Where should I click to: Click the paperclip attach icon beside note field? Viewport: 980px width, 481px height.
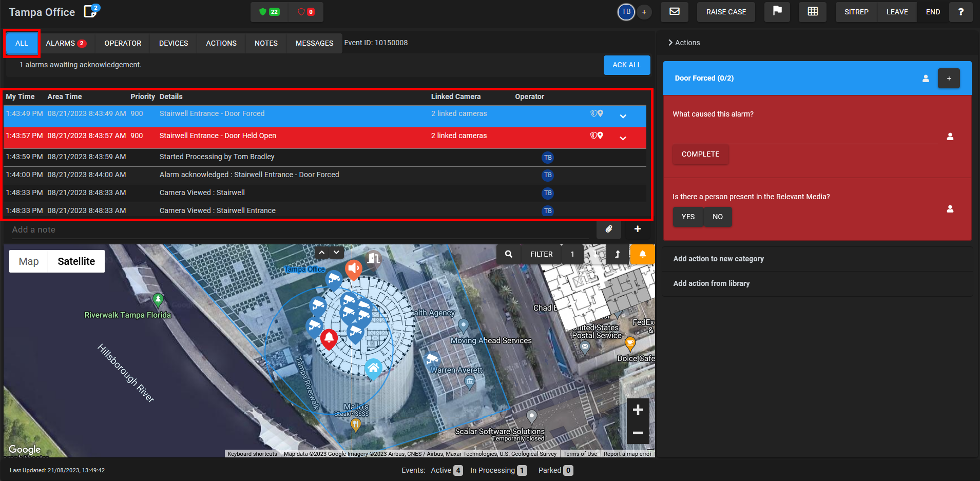point(609,229)
